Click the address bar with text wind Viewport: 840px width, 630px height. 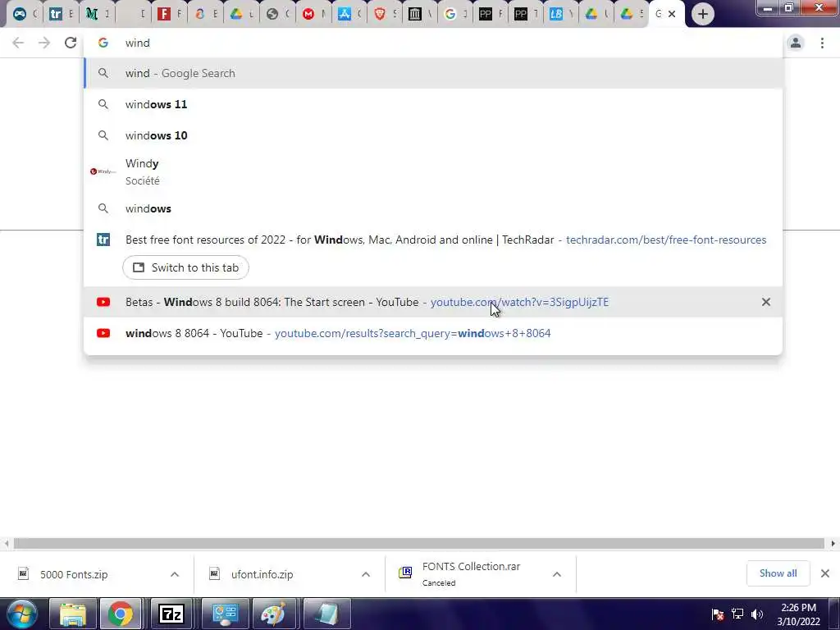[433, 43]
